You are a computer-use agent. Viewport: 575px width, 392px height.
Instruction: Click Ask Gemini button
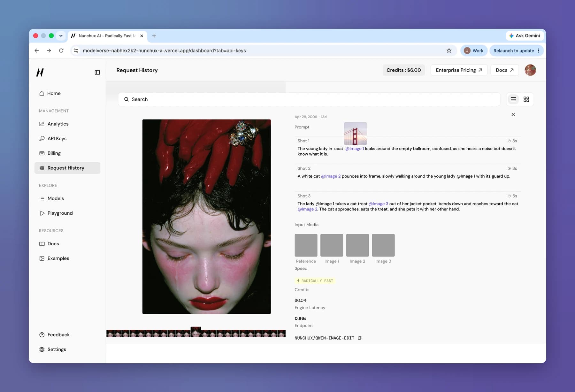pos(525,36)
